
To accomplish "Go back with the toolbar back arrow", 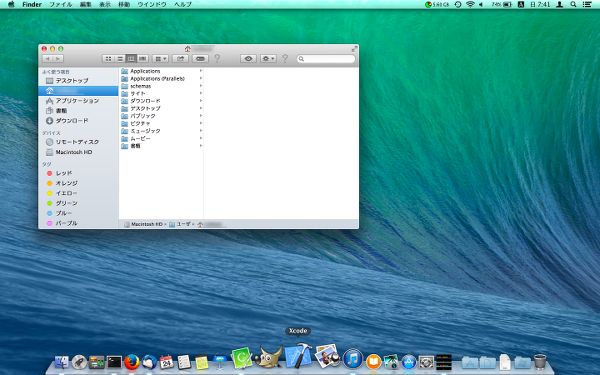I will [x=47, y=59].
